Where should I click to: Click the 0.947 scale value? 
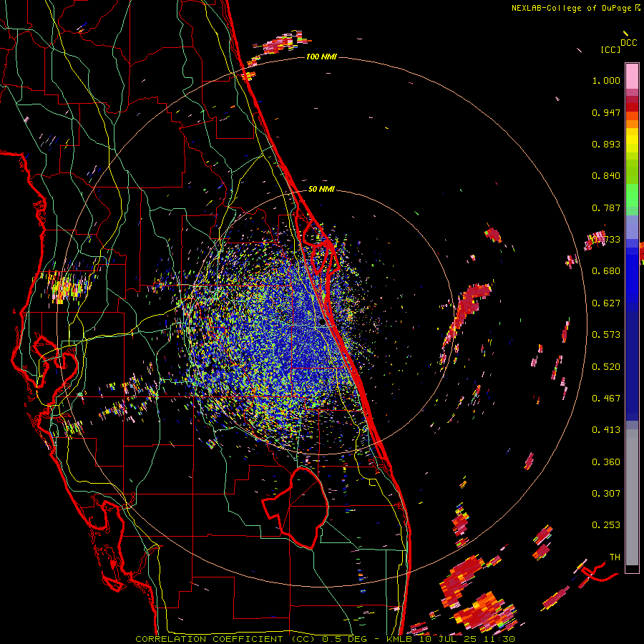pyautogui.click(x=606, y=112)
